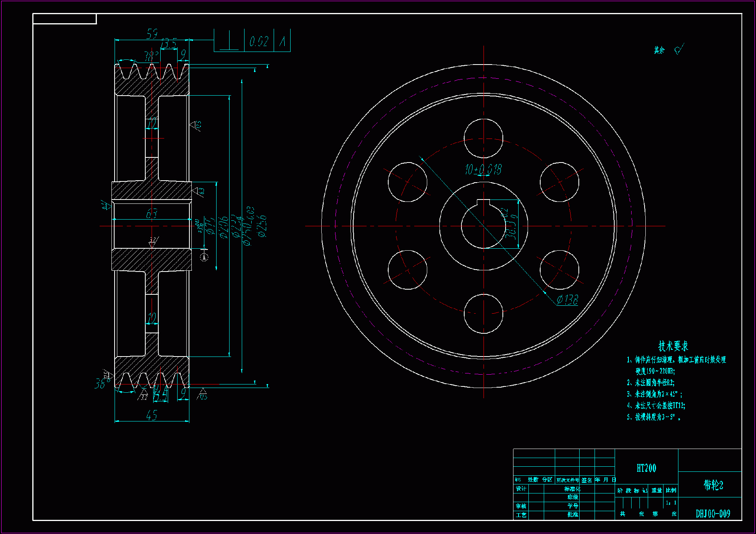This screenshot has height=534, width=756.
Task: Select the 59 width dimension text
Action: [152, 33]
